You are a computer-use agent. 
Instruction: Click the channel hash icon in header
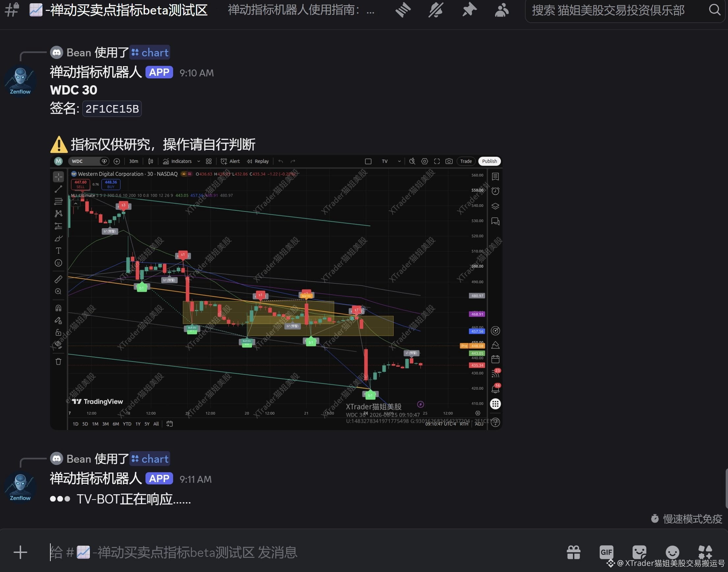12,10
